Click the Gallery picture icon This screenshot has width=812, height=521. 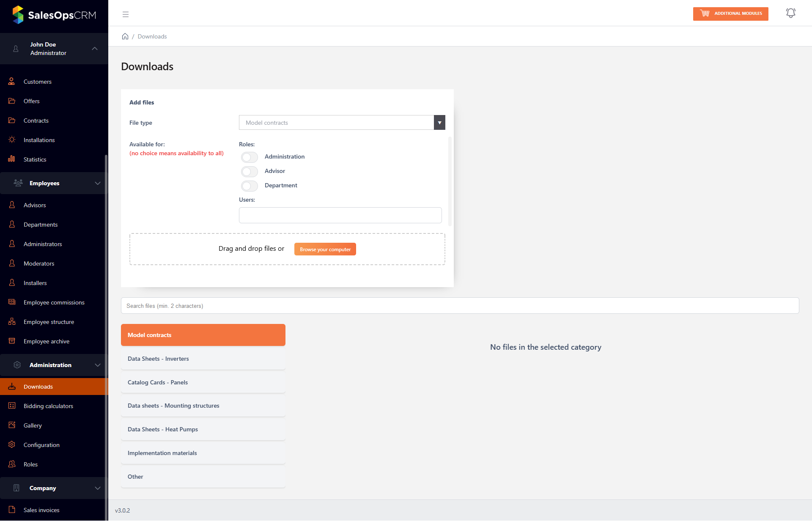click(12, 425)
